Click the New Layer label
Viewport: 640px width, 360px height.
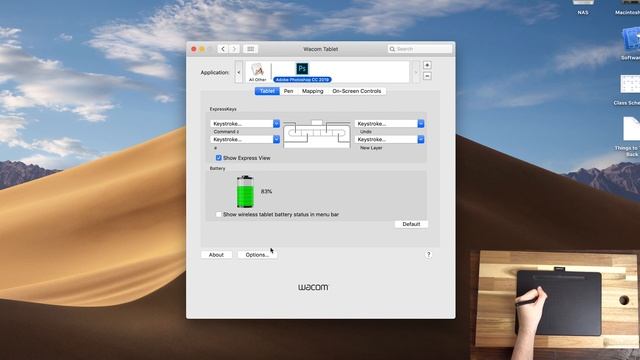click(371, 148)
